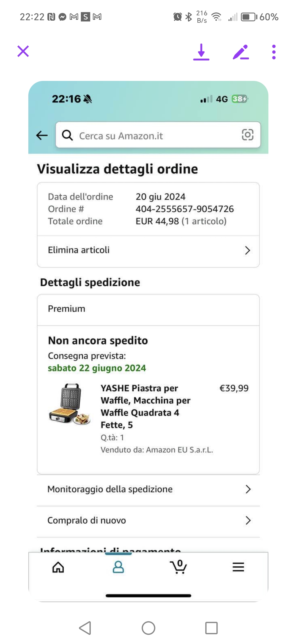Viewport: 297px width, 644px height.
Task: Open the shopping cart tab
Action: pyautogui.click(x=178, y=567)
